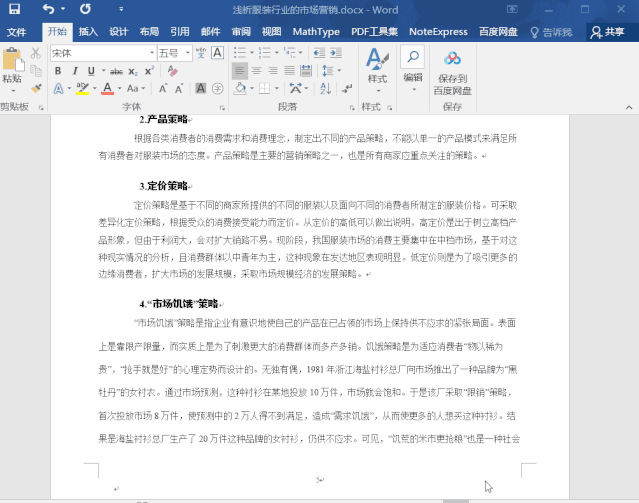
Task: Toggle italic formatting
Action: (x=75, y=71)
